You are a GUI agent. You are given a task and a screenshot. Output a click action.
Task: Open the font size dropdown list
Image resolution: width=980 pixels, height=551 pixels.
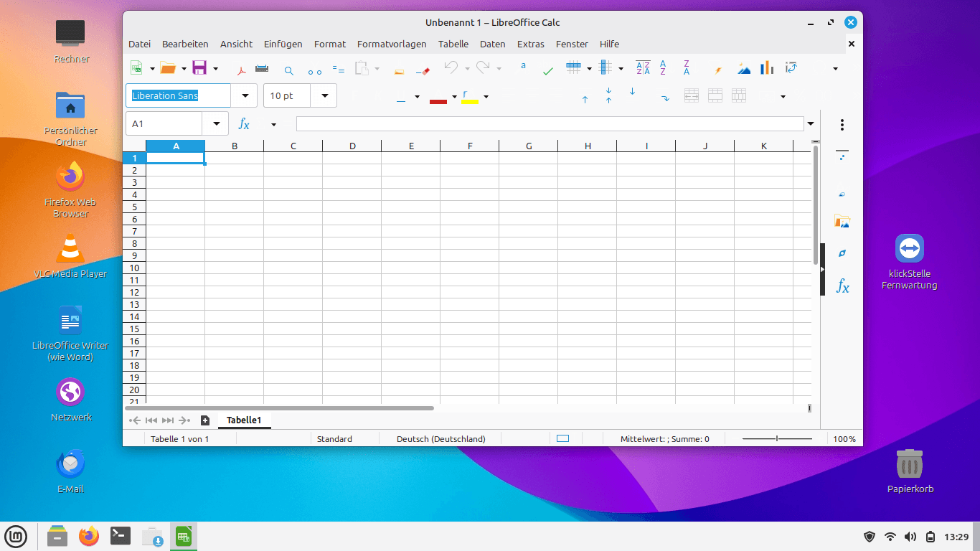tap(324, 95)
